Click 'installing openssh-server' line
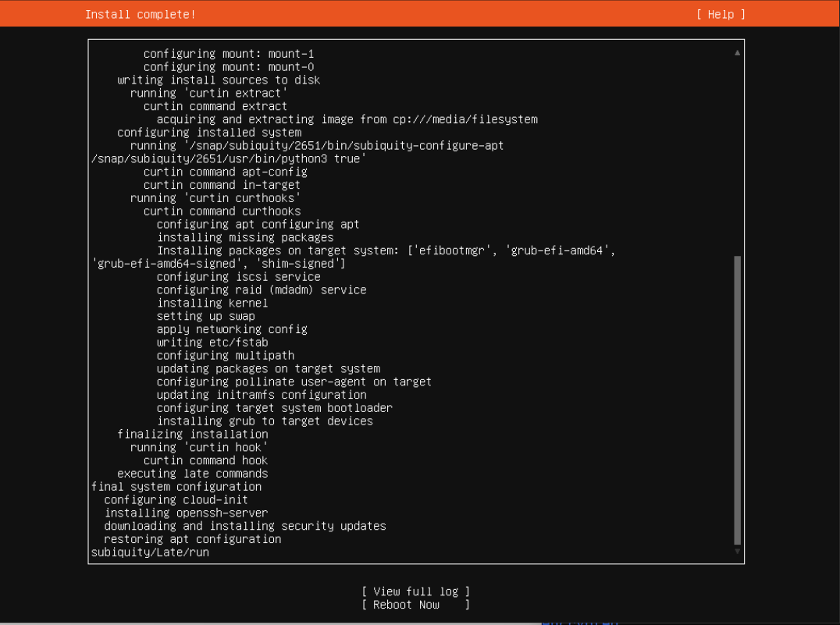This screenshot has height=625, width=840. coord(186,513)
